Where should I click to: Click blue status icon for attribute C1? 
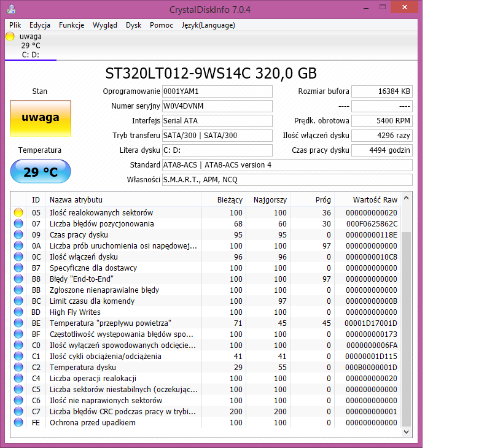(18, 357)
